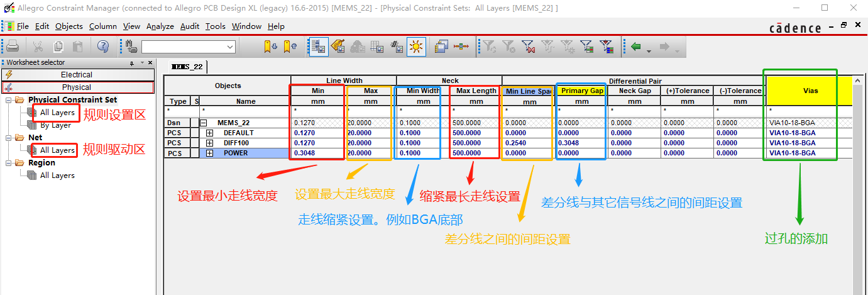
Task: Click the Name column filter field
Action: [x=245, y=111]
